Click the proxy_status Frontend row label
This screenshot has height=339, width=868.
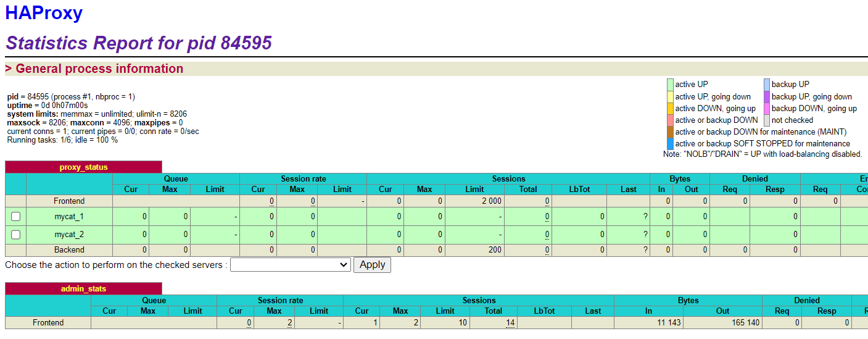point(69,201)
